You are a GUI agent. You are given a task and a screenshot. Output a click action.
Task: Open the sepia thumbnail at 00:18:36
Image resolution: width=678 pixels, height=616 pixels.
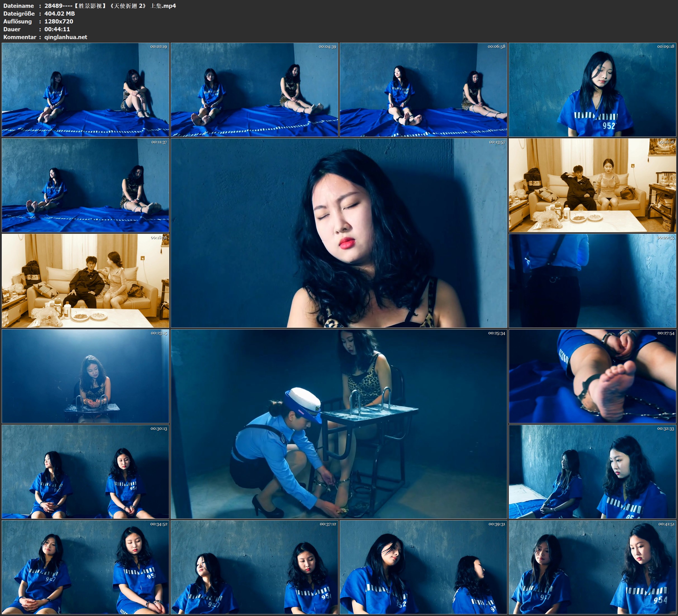tap(85, 281)
